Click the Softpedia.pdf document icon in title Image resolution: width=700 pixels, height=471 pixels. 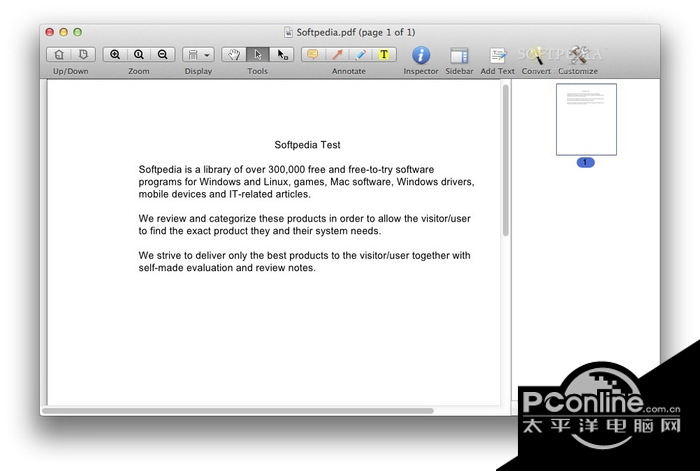[x=289, y=32]
